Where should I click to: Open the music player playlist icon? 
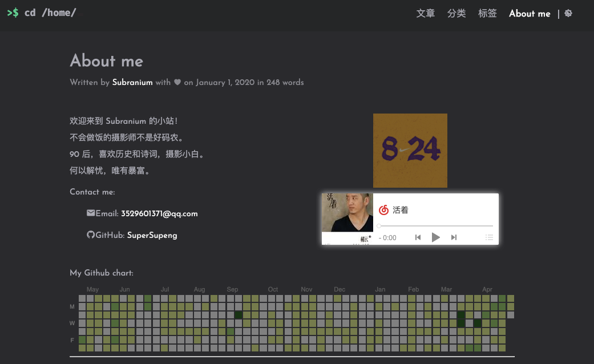(x=489, y=237)
